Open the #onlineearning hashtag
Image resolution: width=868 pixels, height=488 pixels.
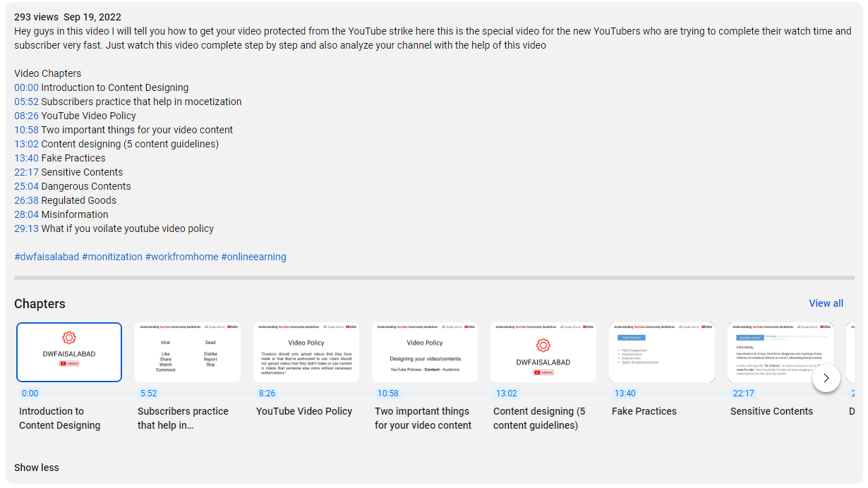(x=254, y=257)
